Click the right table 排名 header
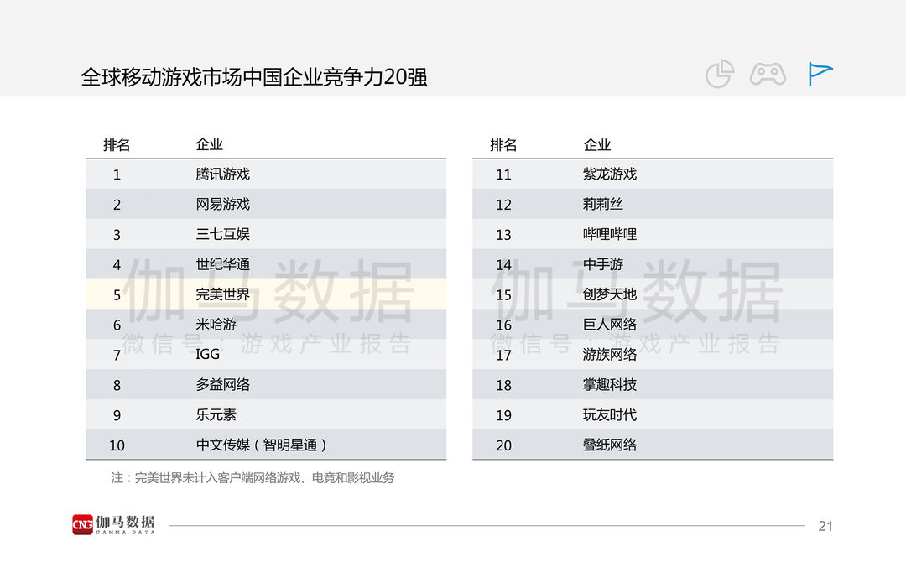 [x=503, y=144]
